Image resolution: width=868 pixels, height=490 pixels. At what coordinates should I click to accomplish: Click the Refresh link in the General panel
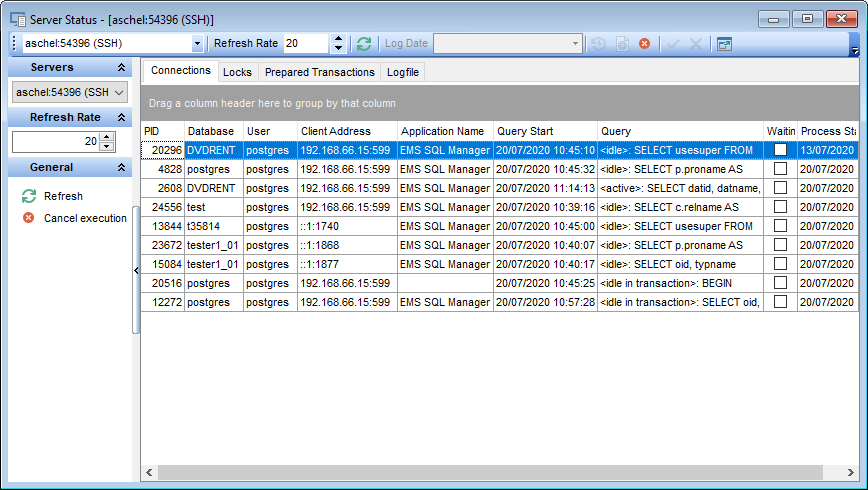[x=63, y=196]
